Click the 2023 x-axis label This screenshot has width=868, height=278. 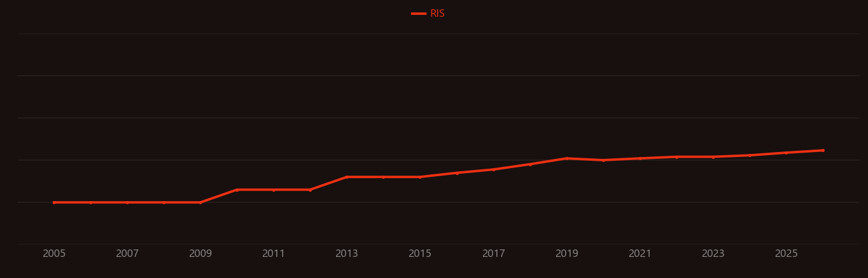713,254
